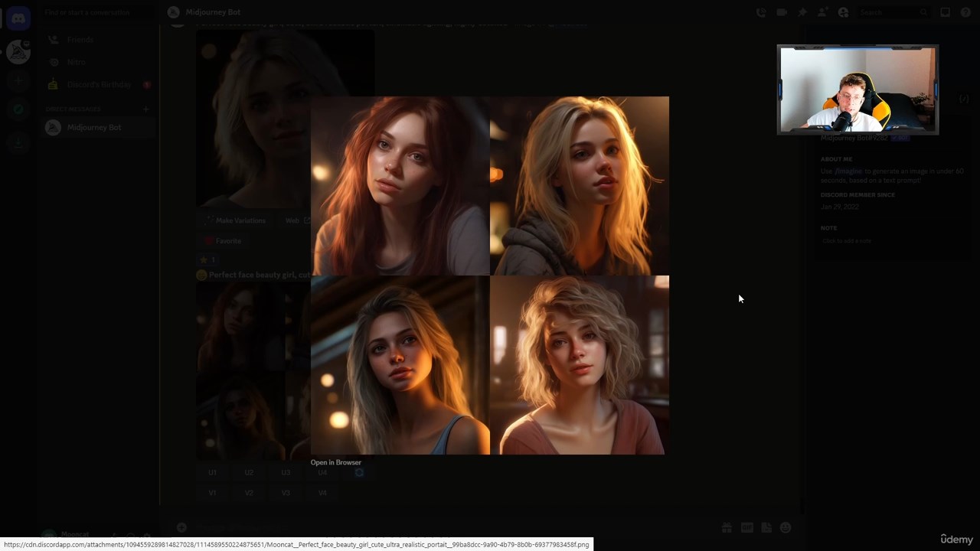980x551 pixels.
Task: Click the enlarged Midjourney image grid
Action: click(489, 275)
